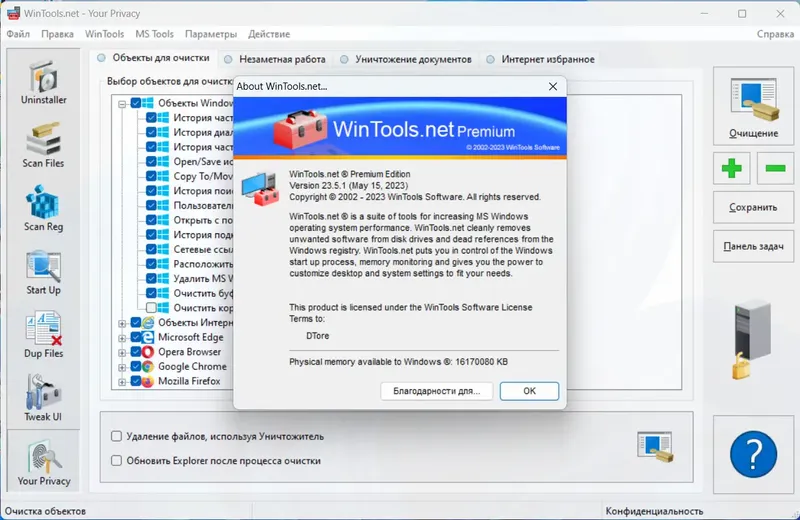Click the Google Chrome icon in tree

click(147, 366)
